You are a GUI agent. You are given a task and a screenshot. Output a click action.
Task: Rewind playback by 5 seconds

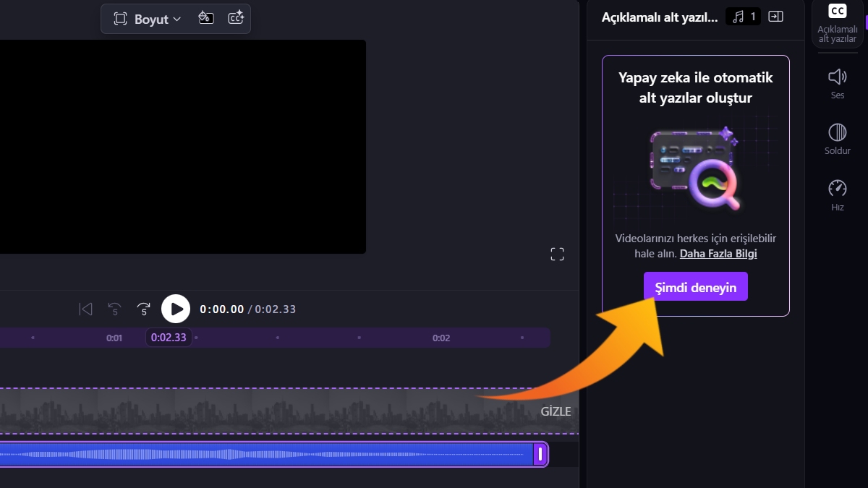point(114,309)
